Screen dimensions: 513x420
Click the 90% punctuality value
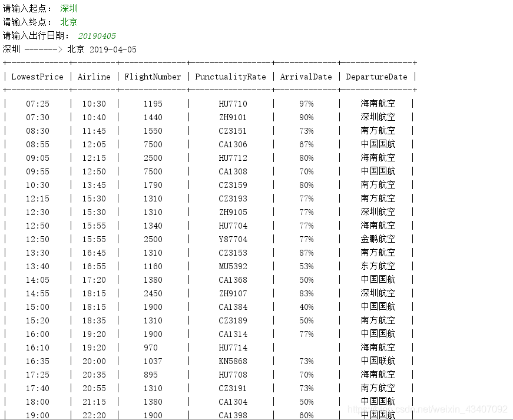[306, 117]
